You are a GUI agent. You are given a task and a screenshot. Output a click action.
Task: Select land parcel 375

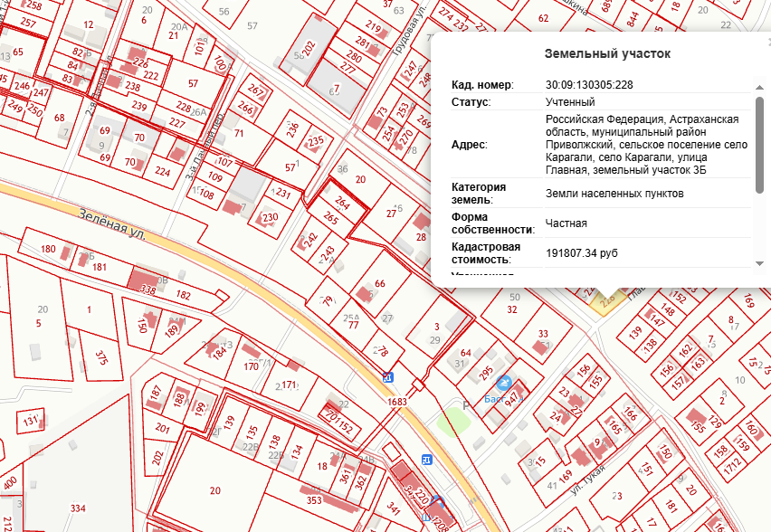click(x=101, y=357)
